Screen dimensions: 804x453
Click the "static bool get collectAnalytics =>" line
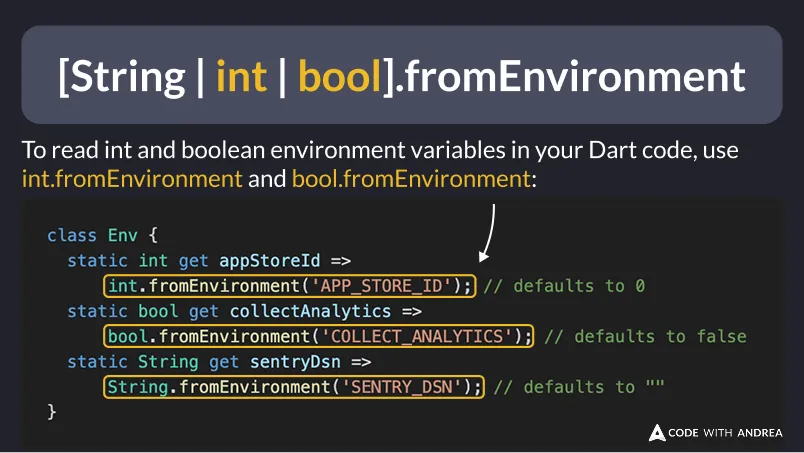click(x=245, y=311)
